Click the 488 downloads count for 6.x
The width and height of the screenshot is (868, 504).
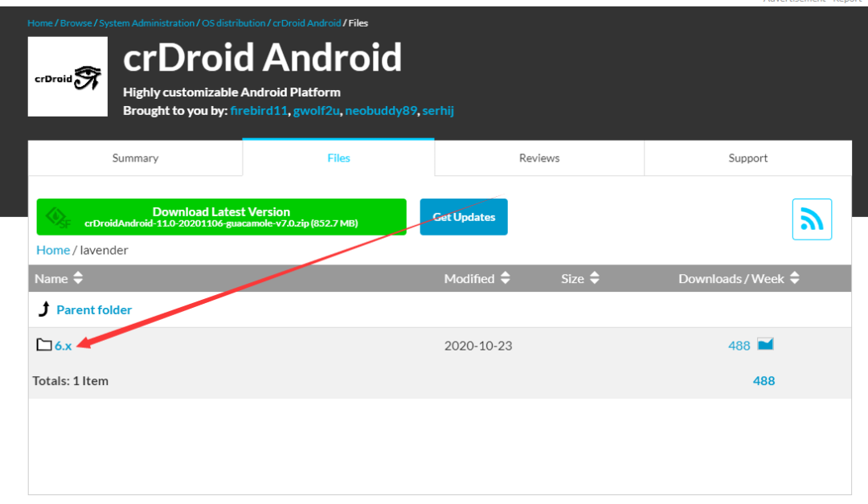(x=739, y=346)
